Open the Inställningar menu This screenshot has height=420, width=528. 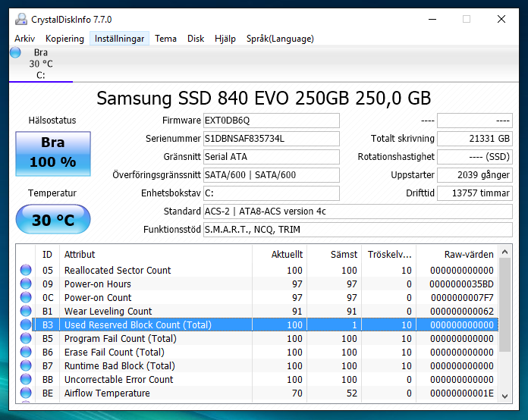[120, 39]
